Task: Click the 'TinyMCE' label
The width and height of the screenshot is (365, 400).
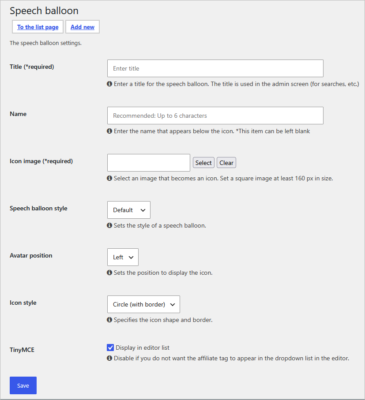Action: point(22,350)
